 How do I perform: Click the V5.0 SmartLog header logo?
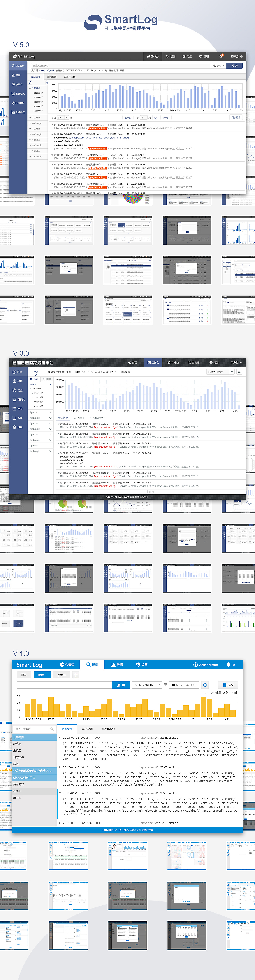click(x=24, y=56)
